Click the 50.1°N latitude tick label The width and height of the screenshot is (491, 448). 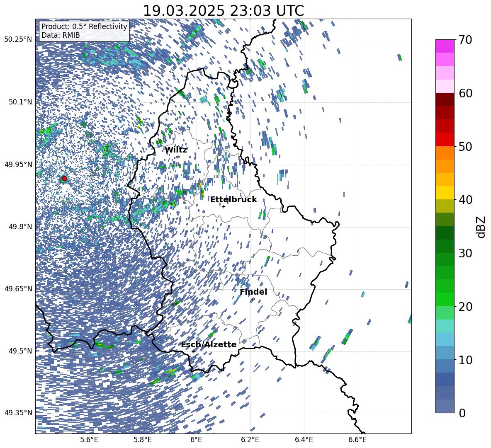click(20, 102)
